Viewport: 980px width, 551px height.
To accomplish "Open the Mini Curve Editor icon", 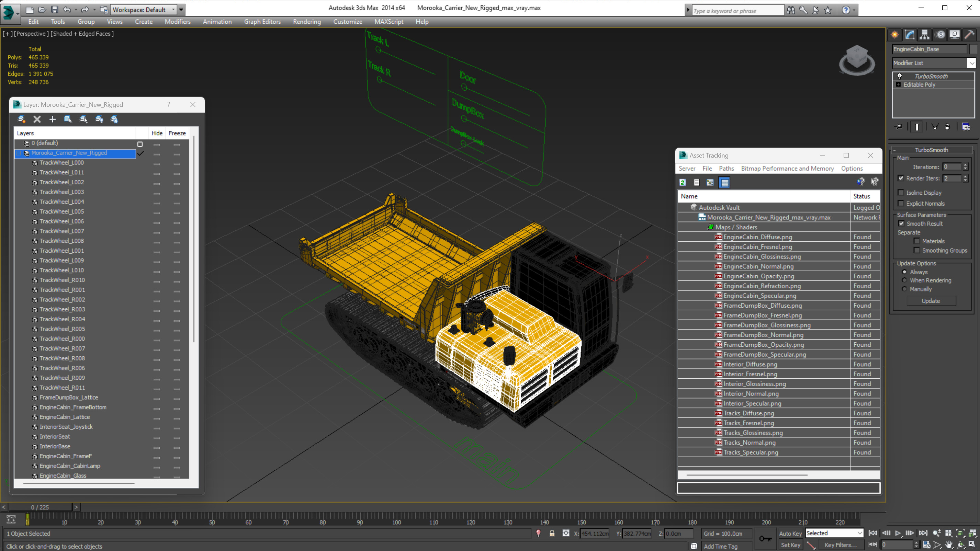I will [11, 519].
